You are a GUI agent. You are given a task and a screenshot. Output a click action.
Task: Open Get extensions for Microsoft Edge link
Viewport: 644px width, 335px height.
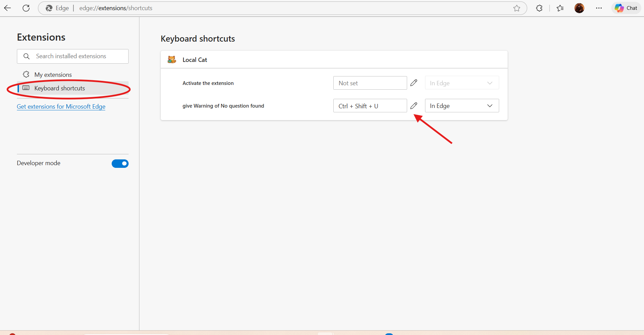tap(61, 106)
